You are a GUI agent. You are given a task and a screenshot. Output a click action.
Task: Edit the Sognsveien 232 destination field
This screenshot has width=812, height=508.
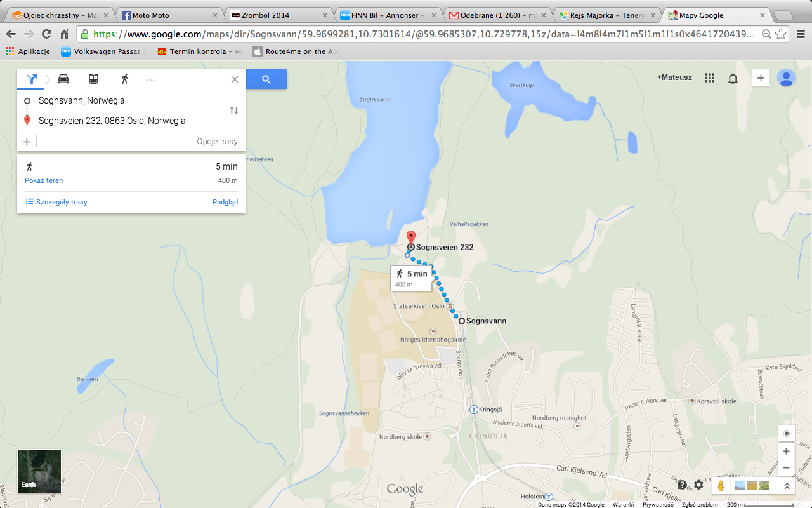coord(129,121)
